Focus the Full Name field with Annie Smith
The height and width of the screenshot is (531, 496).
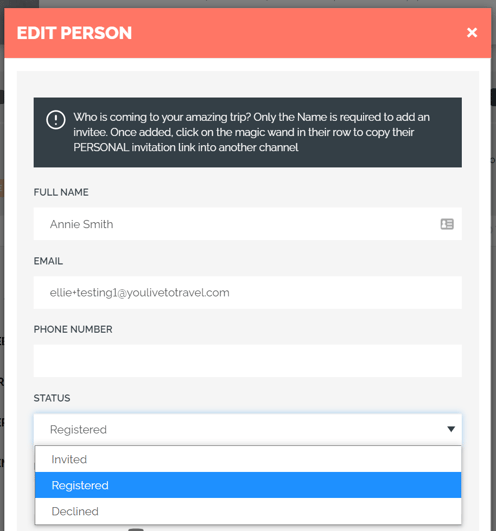click(247, 224)
